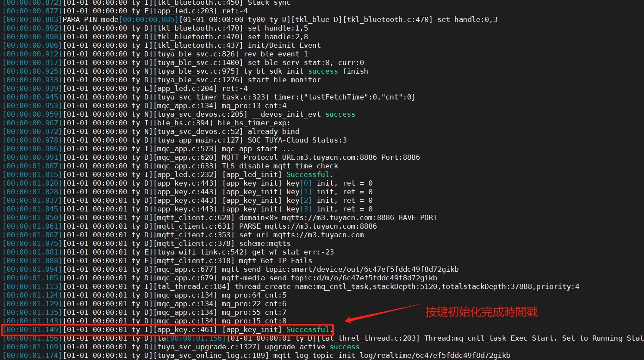
Task: Click 'thread_create name:mq_cntl_task' log line
Action: [407, 286]
